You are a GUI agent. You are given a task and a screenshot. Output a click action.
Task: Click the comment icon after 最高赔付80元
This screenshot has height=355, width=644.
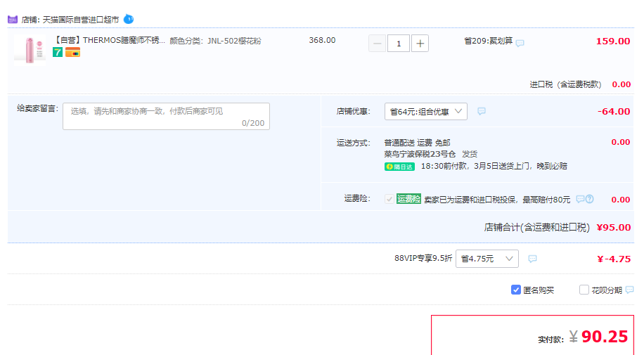point(580,199)
